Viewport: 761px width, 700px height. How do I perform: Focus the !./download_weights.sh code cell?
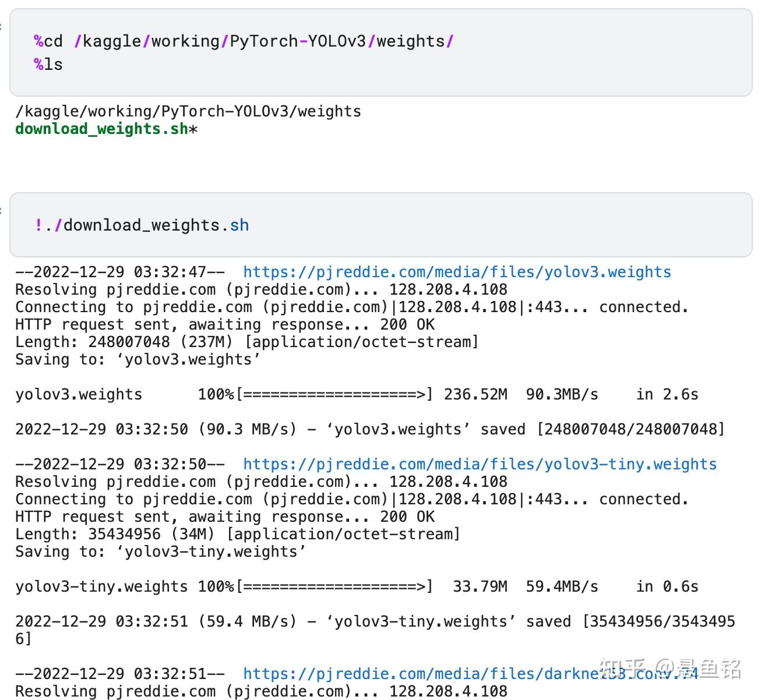[142, 225]
